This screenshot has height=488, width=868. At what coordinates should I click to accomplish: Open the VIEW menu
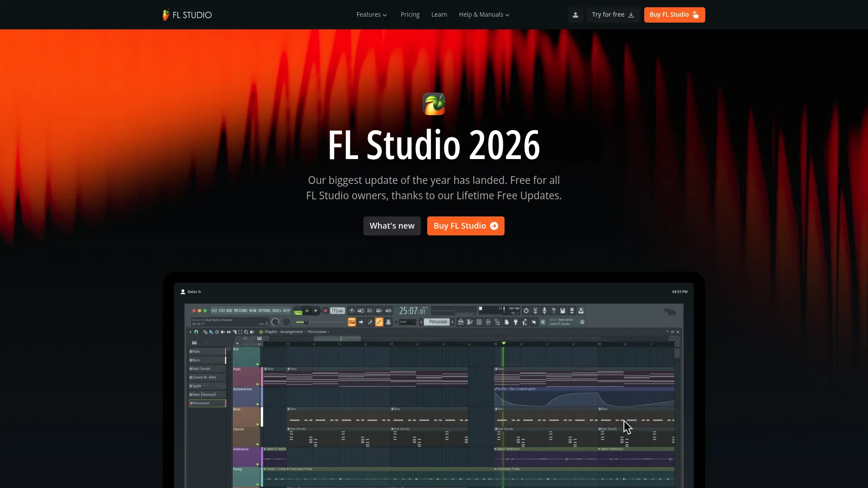[253, 310]
